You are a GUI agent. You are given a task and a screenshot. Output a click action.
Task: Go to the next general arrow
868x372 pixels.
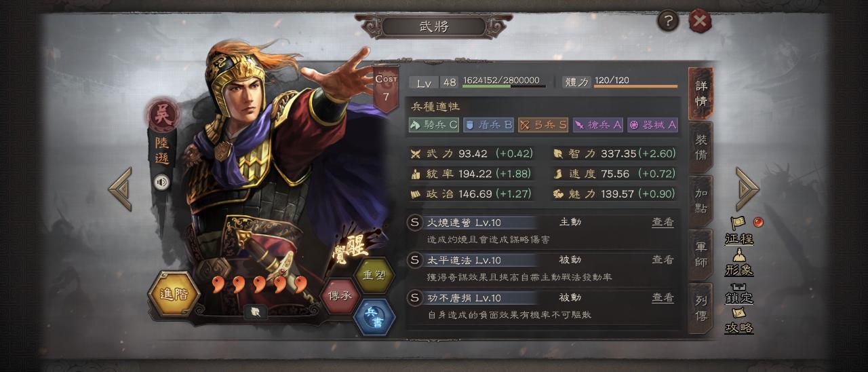click(747, 188)
